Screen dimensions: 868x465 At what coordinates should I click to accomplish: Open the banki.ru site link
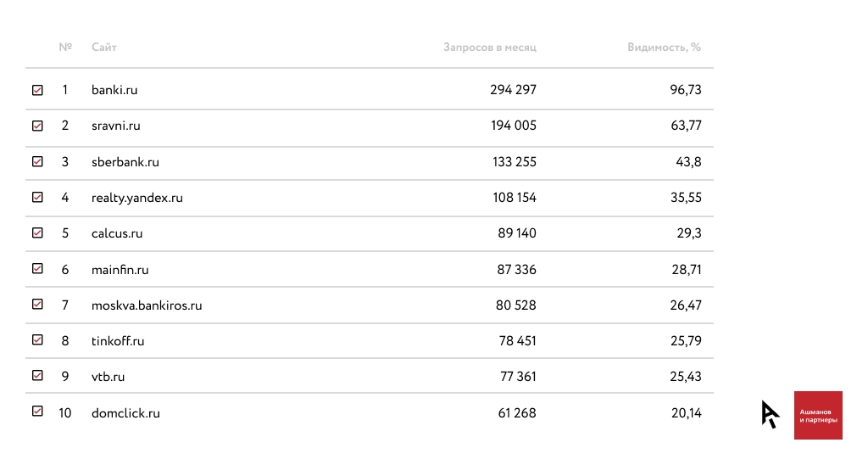tap(114, 90)
